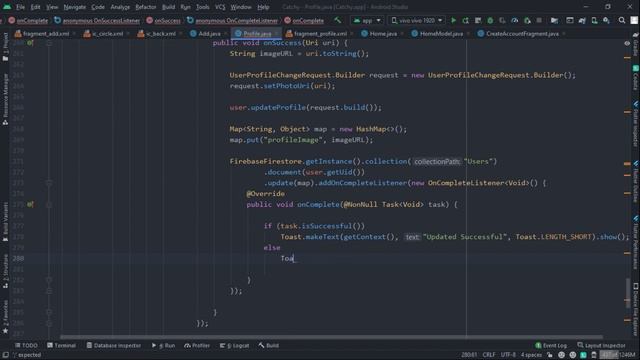
Task: Open Project Structure folder icon in toolbar
Action: click(554, 20)
